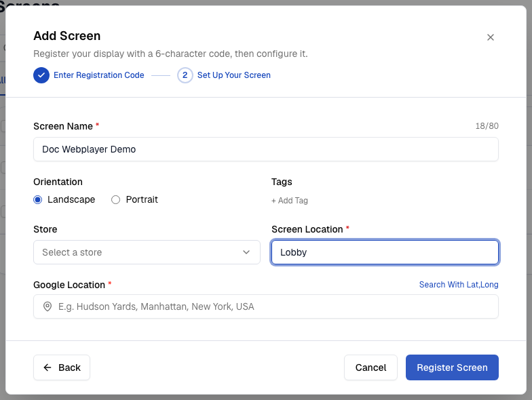Click the Tags label
Viewport: 532px width, 400px height.
coord(282,182)
